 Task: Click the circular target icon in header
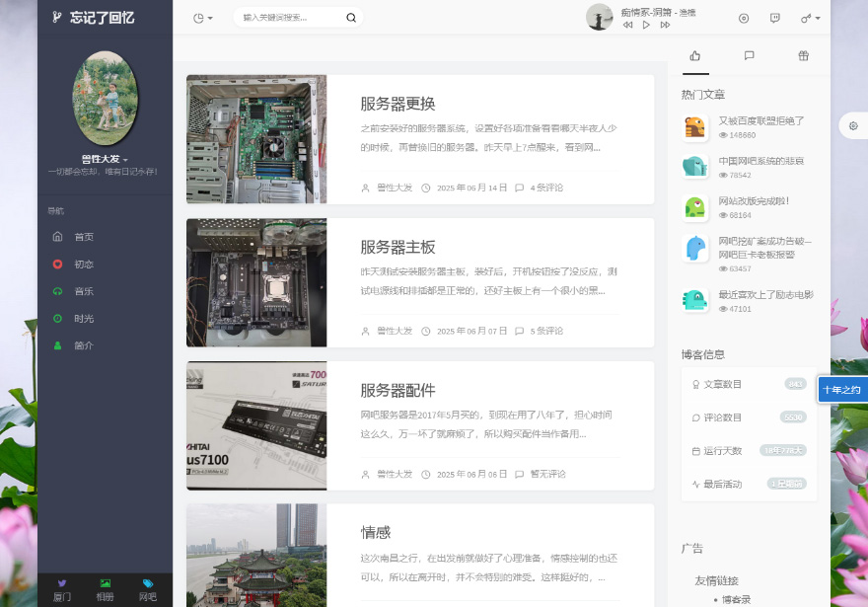coord(744,18)
